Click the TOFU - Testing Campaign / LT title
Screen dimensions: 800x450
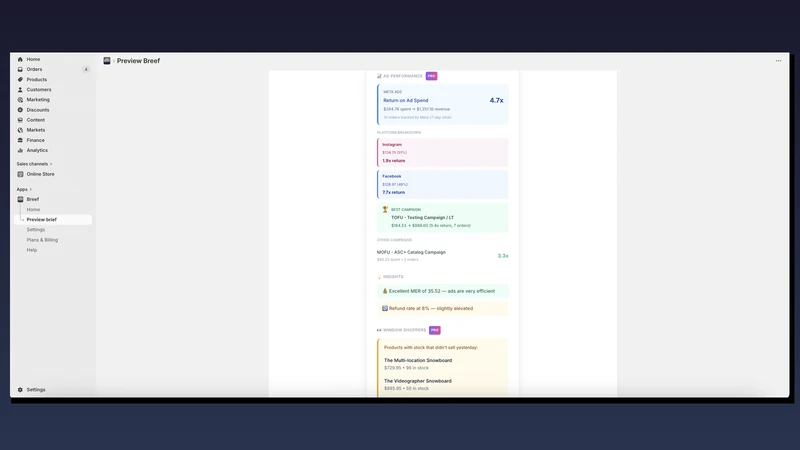[x=422, y=218]
